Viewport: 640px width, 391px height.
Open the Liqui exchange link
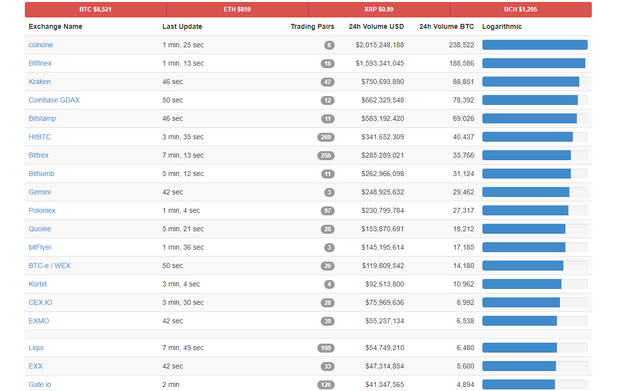[36, 347]
